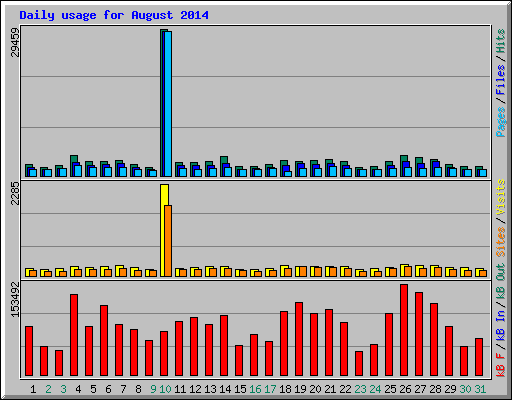Click the 153492 KB axis value

[15, 299]
